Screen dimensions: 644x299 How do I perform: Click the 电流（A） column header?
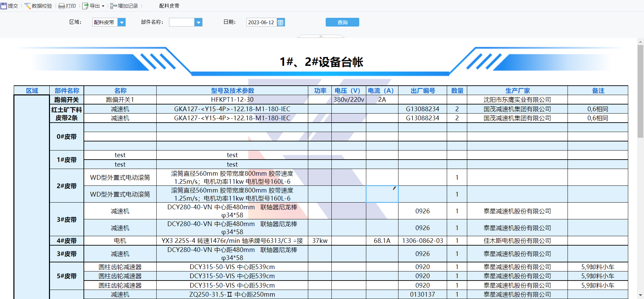point(382,90)
